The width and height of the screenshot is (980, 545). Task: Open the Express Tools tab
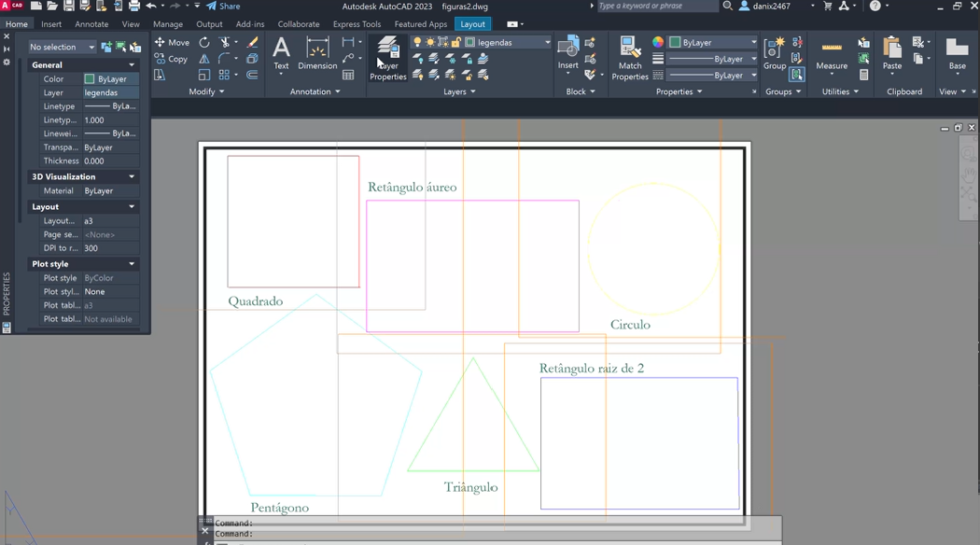[357, 24]
